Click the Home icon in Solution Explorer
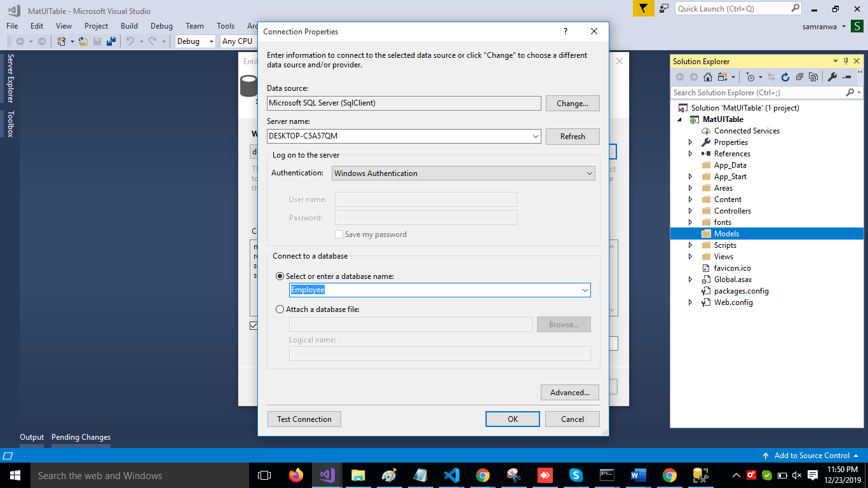The width and height of the screenshot is (868, 488). (707, 77)
